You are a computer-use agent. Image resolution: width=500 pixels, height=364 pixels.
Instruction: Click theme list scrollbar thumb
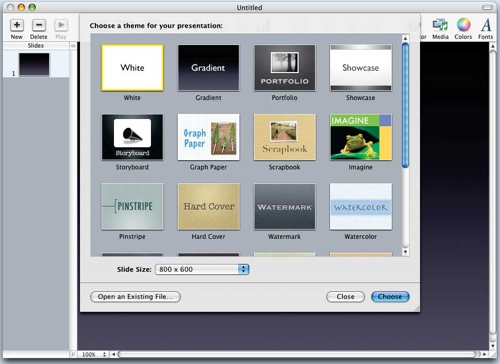(x=405, y=105)
